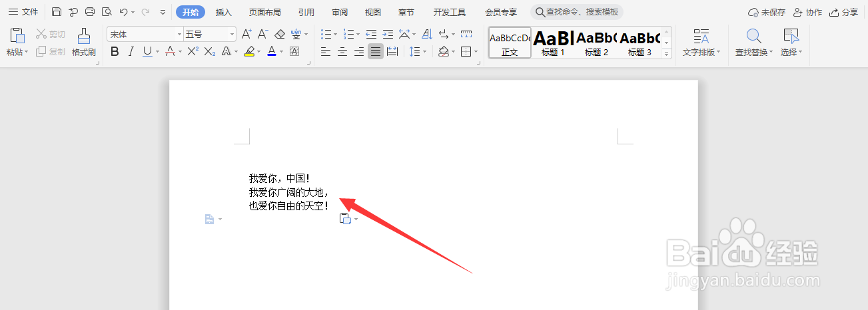Image resolution: width=868 pixels, height=310 pixels.
Task: Click the sort (A-Z) icon
Action: tap(427, 34)
